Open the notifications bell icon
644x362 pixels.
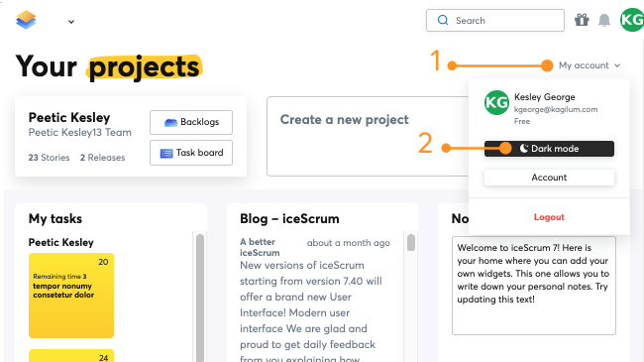[604, 20]
